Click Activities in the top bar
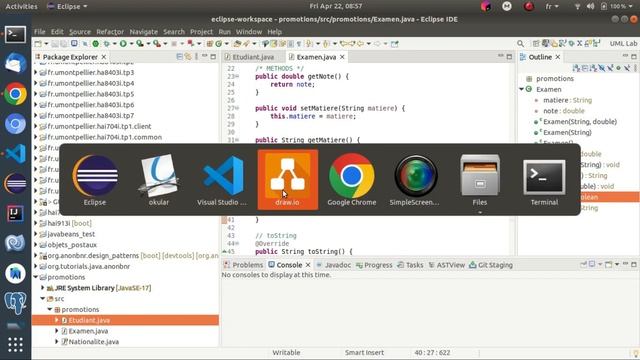The width and height of the screenshot is (640, 360). point(21,7)
